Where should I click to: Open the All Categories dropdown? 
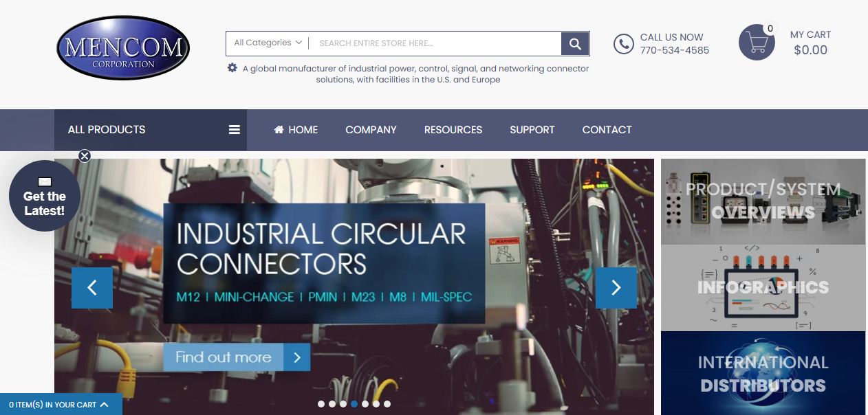click(268, 43)
